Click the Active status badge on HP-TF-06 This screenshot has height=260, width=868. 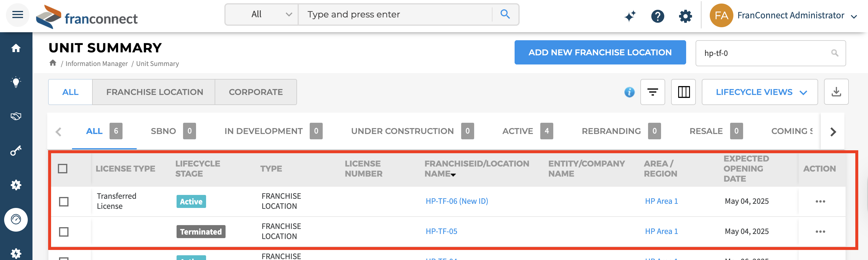coord(191,202)
